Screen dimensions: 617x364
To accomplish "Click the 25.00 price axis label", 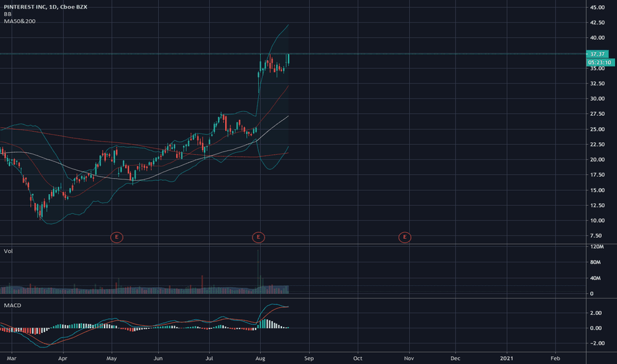I will point(597,129).
